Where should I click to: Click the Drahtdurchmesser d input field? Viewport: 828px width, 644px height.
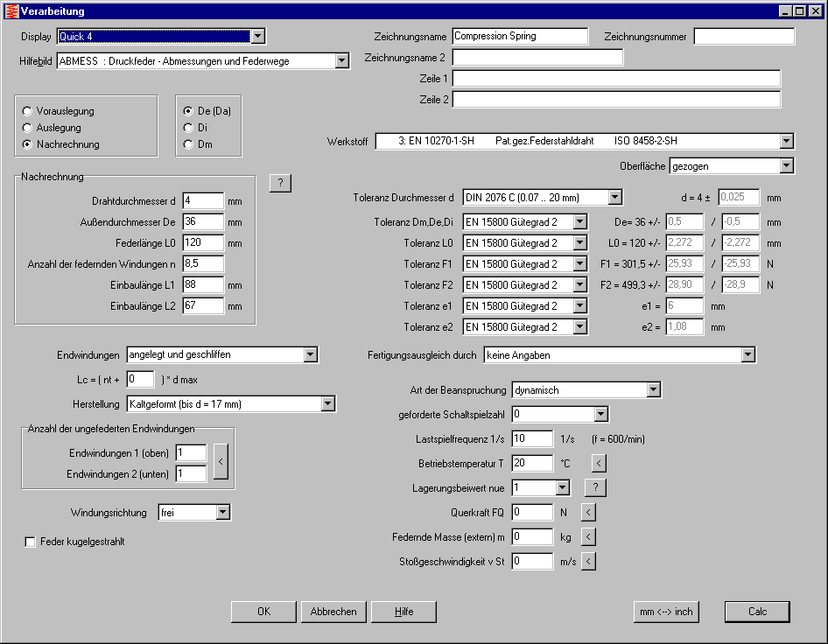[x=203, y=201]
